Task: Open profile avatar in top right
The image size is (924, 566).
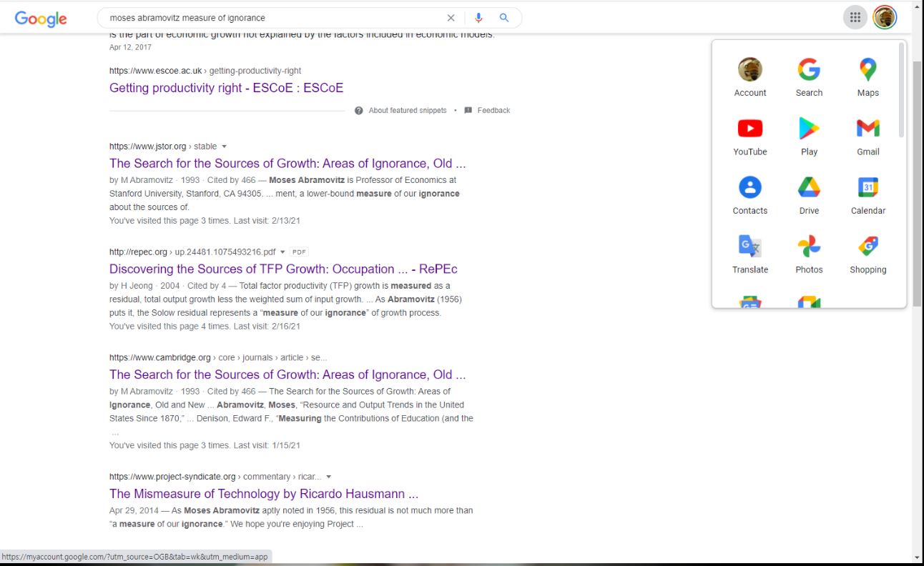Action: click(x=885, y=18)
